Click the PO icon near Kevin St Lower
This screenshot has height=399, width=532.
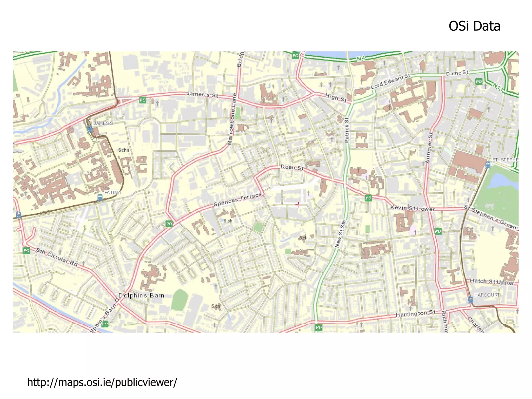tap(368, 198)
